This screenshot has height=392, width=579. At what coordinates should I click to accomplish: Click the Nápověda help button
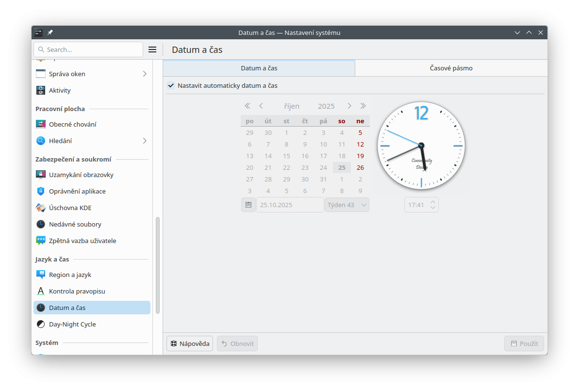(x=190, y=343)
